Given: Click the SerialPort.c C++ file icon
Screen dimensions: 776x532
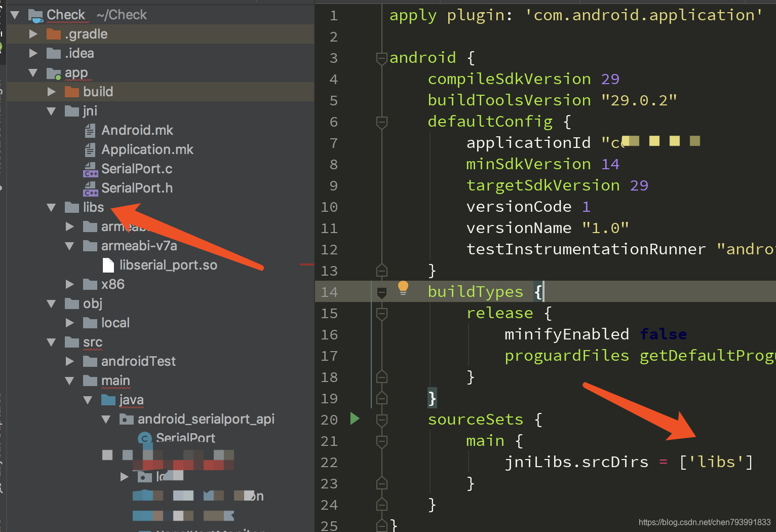Looking at the screenshot, I should (91, 169).
